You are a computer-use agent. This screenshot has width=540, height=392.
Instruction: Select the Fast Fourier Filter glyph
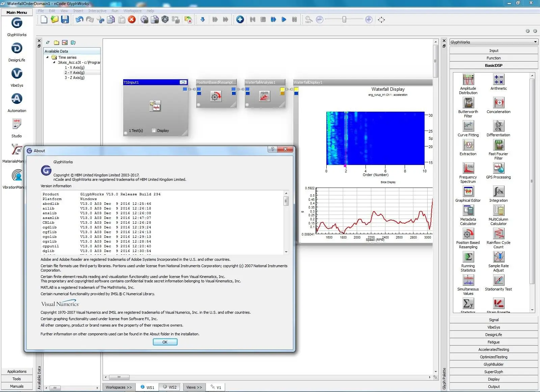[x=498, y=149]
